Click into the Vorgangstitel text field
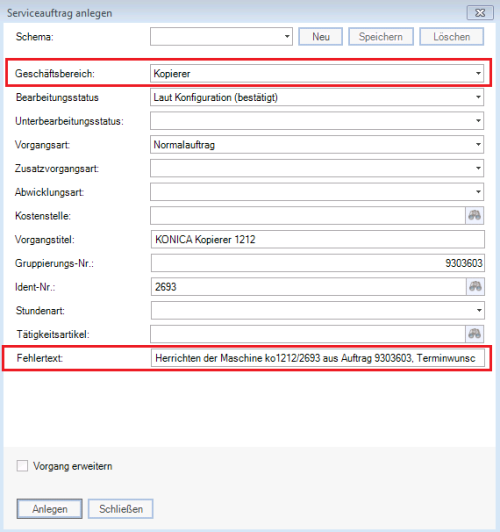The image size is (500, 532). 318,239
